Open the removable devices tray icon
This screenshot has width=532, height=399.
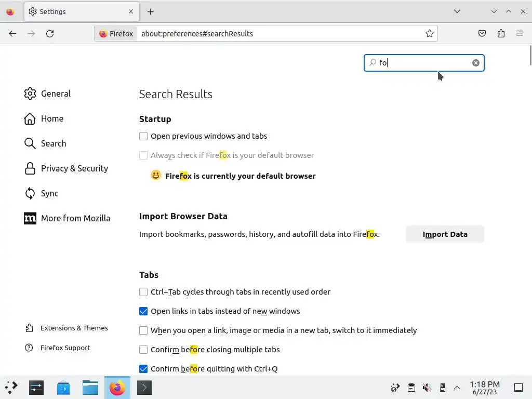[443, 388]
